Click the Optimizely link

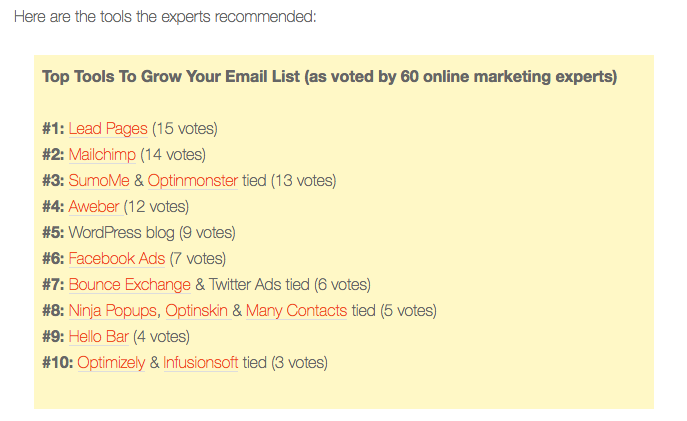click(x=110, y=363)
